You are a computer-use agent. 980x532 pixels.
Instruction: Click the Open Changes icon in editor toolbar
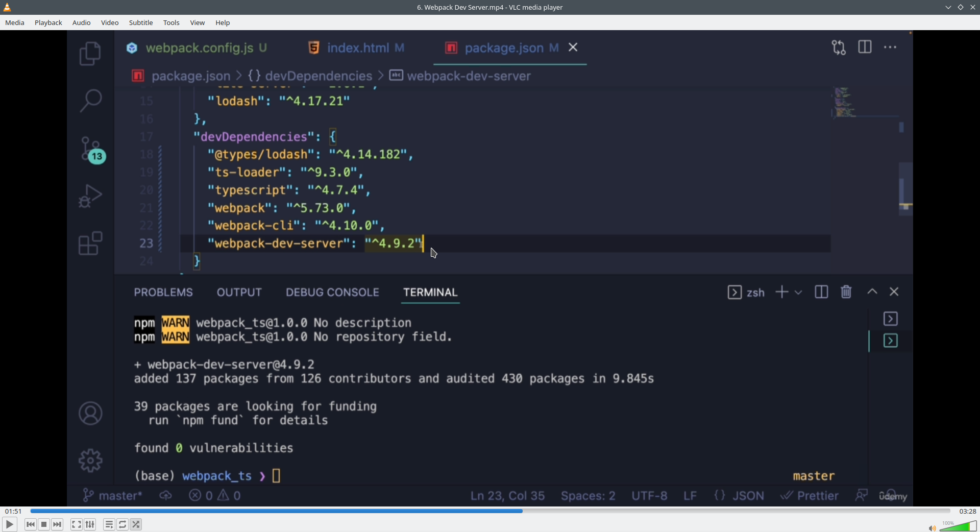point(839,47)
